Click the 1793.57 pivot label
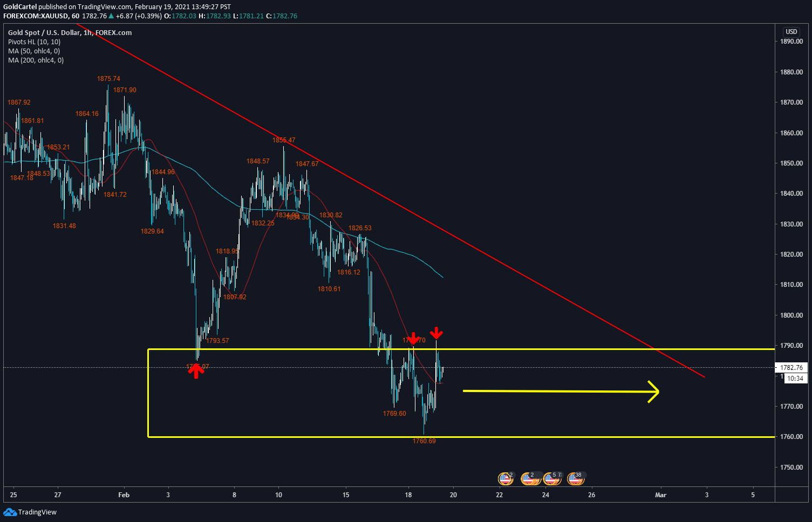 [217, 341]
